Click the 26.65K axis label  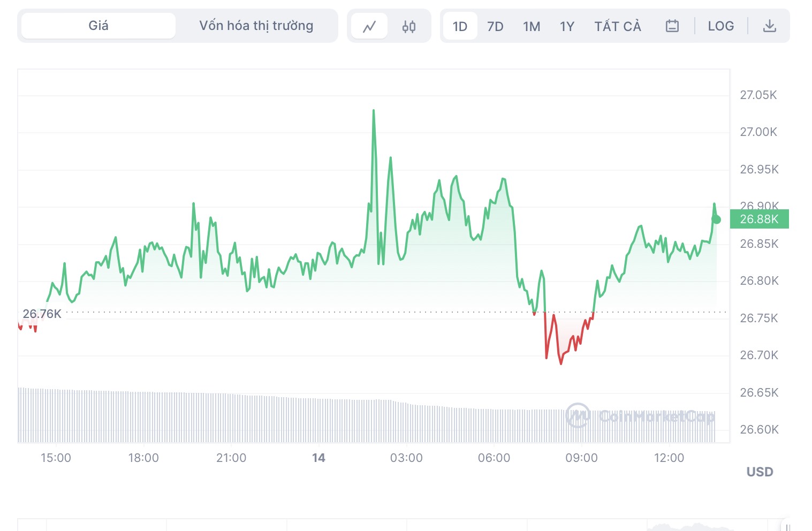[759, 393]
